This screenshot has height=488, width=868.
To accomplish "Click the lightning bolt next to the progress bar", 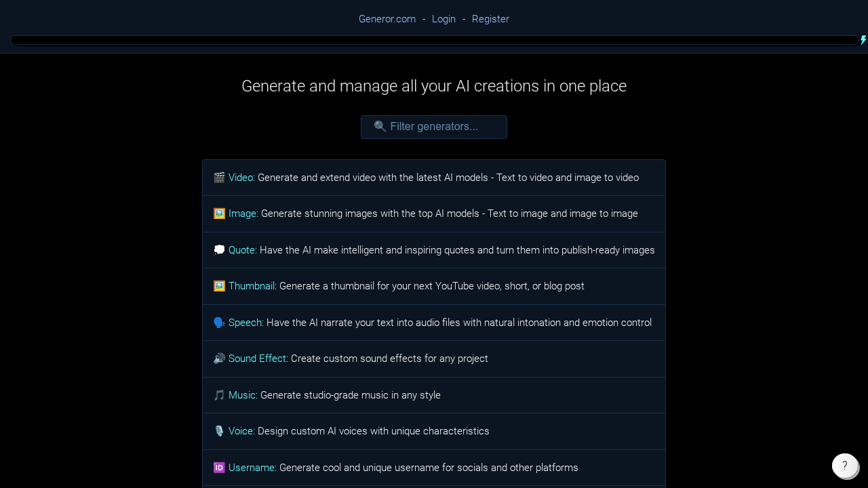I will click(863, 40).
